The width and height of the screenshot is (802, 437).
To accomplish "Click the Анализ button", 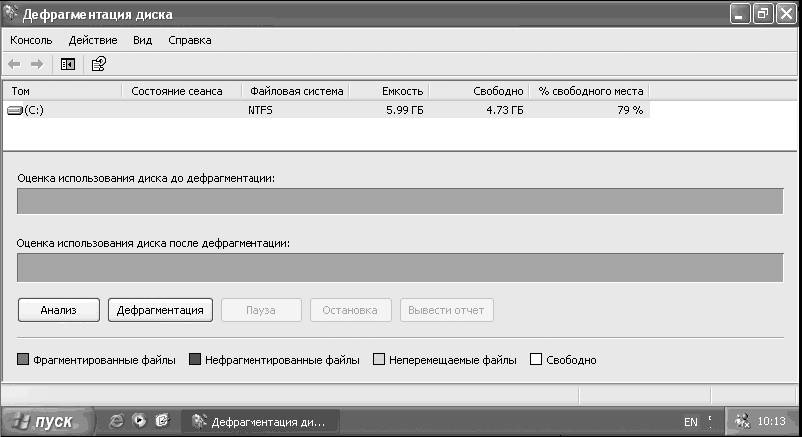I will (59, 310).
